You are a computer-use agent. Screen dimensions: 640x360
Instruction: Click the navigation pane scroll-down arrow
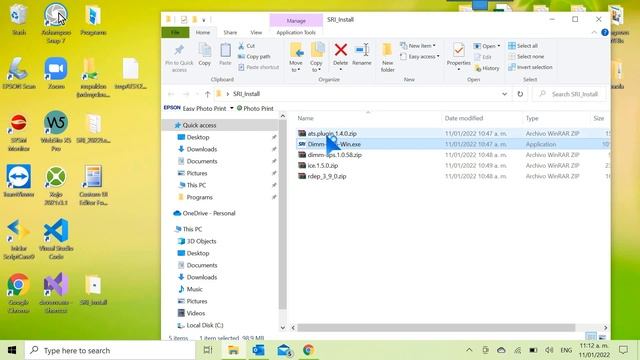pos(282,327)
